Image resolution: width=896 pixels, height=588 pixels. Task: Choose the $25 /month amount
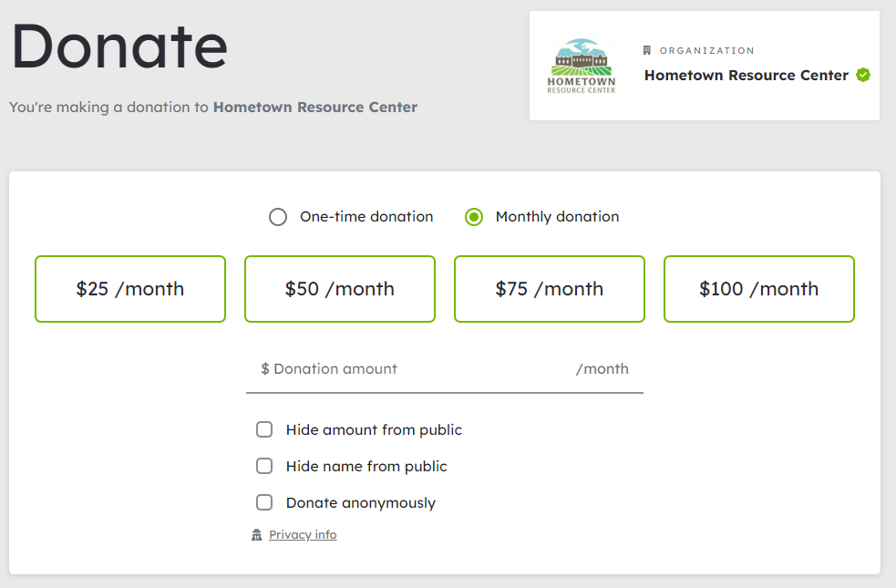(x=130, y=289)
